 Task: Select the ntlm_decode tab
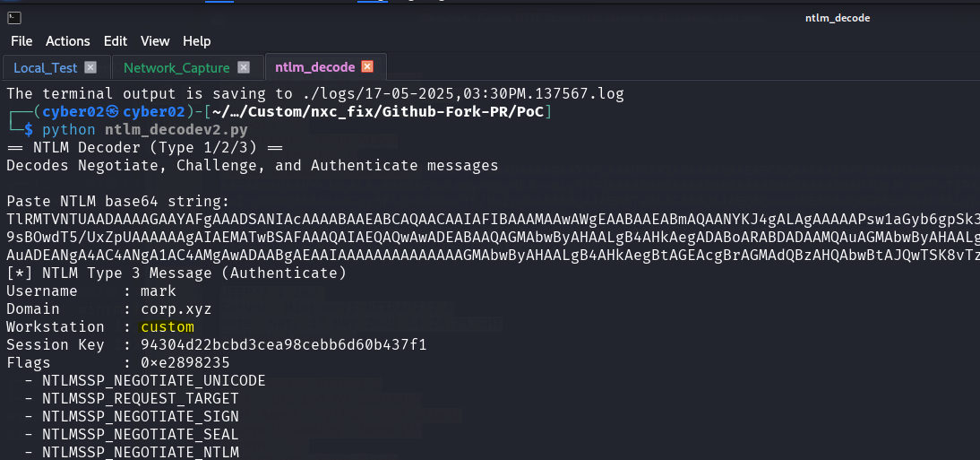click(x=314, y=67)
